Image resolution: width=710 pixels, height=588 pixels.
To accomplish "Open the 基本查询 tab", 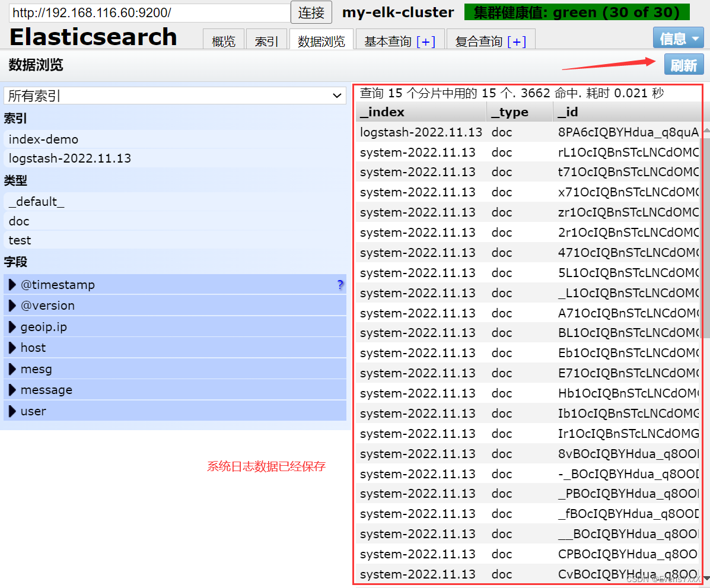I will coord(387,41).
